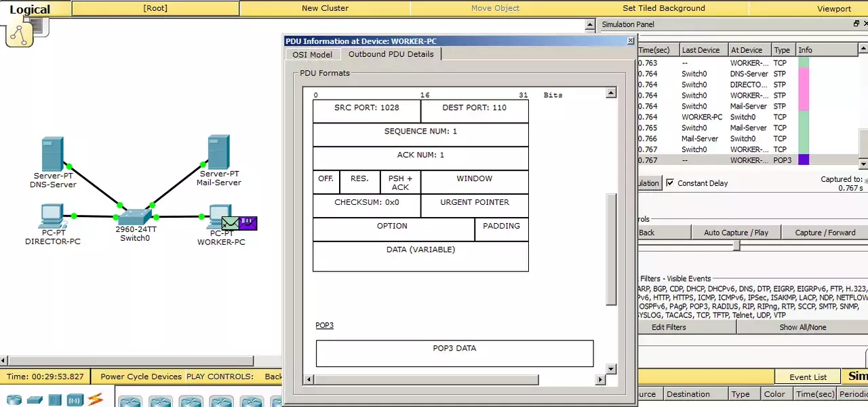This screenshot has width=868, height=407.
Task: Switch to Outbound PDU Details tab
Action: [391, 54]
